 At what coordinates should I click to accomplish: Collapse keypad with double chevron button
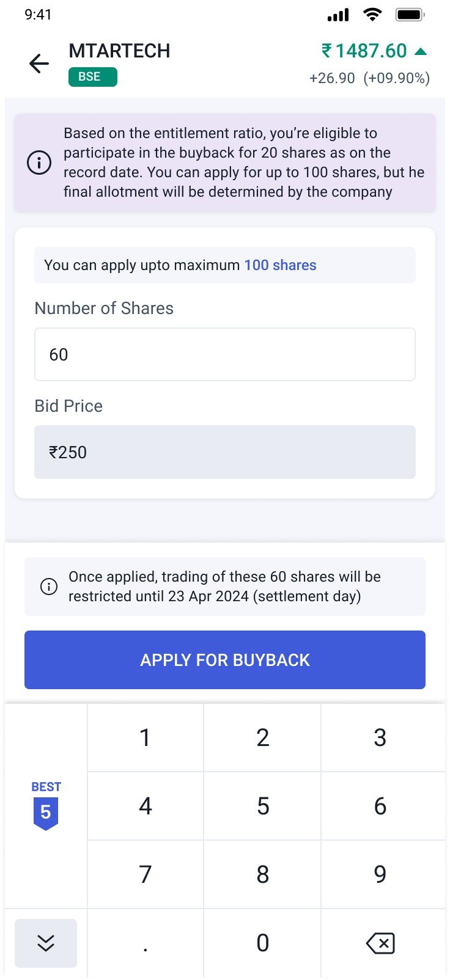(46, 943)
